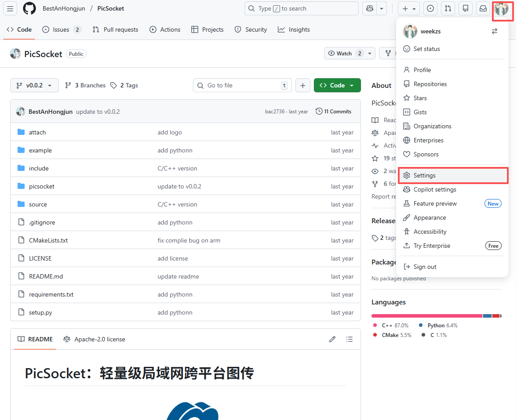Open notifications inbox icon
517x420 pixels.
[x=483, y=8]
